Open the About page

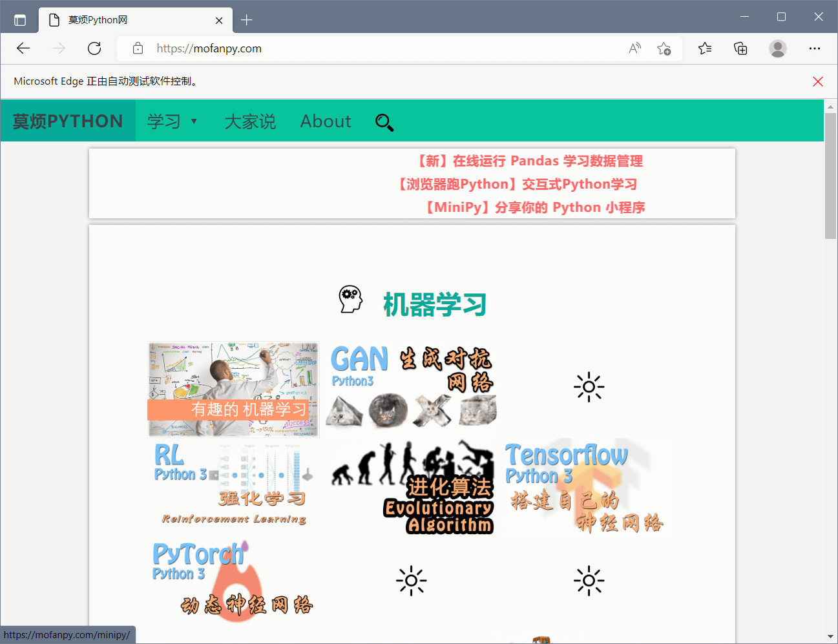point(326,121)
